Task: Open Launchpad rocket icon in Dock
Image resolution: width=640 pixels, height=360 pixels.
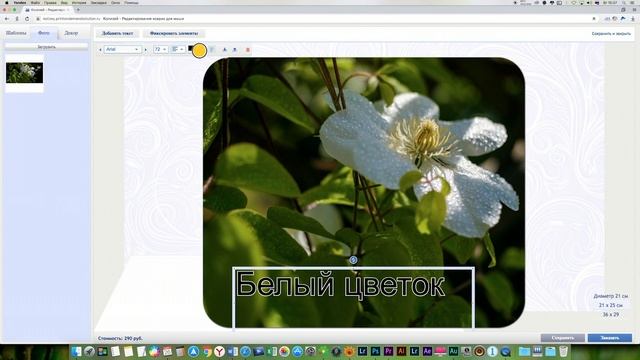Action: point(89,351)
